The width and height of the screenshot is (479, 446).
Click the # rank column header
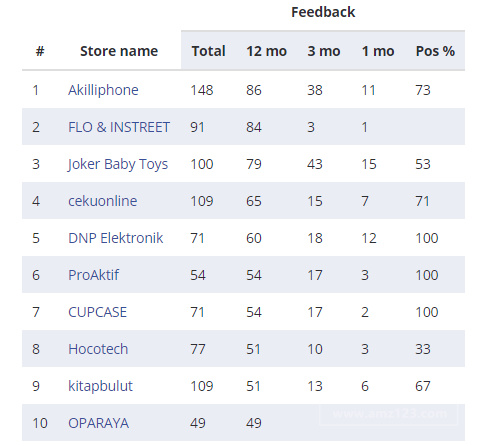point(40,51)
